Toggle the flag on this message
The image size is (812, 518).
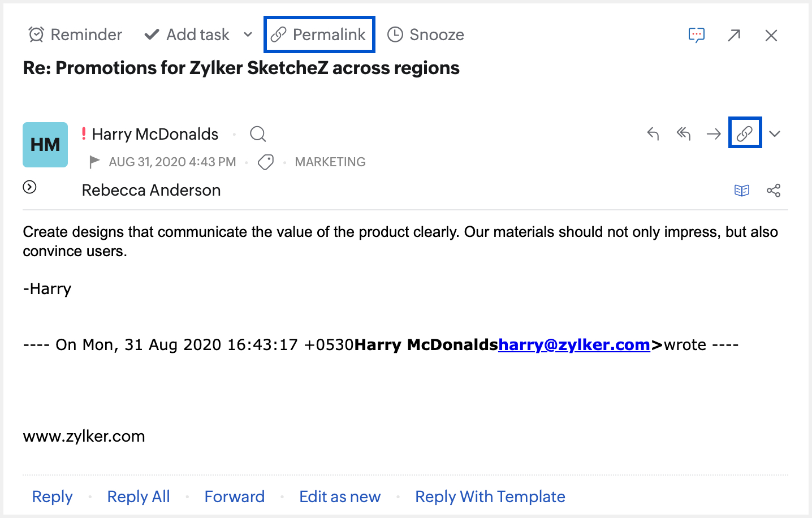coord(94,162)
